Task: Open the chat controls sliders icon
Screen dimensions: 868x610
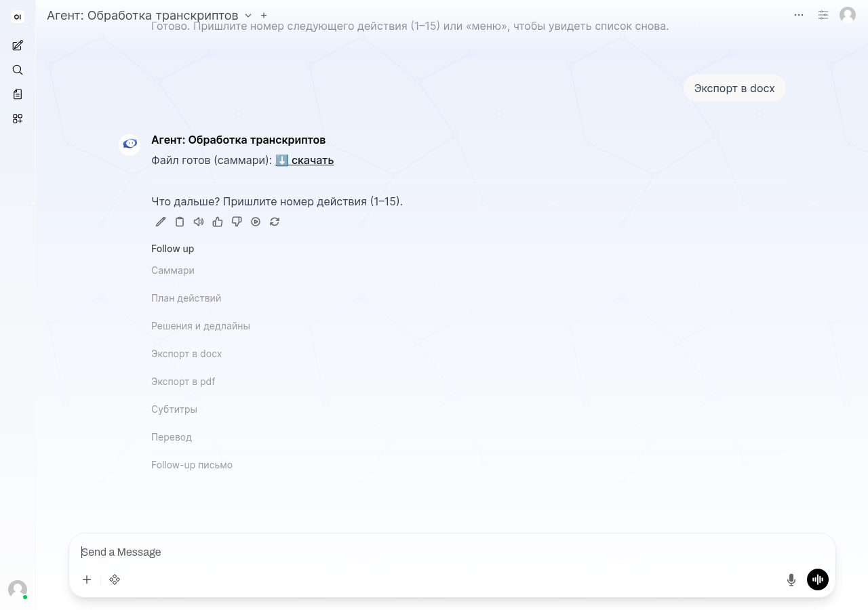Action: coord(823,15)
